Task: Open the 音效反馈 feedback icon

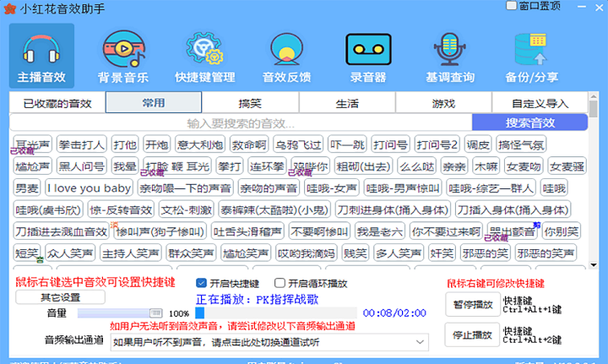Action: coord(286,50)
